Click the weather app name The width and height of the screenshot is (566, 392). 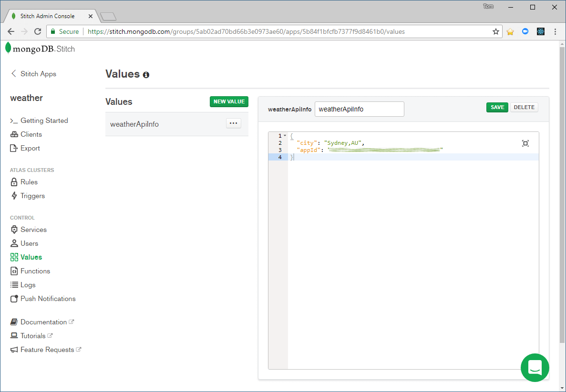(x=26, y=98)
